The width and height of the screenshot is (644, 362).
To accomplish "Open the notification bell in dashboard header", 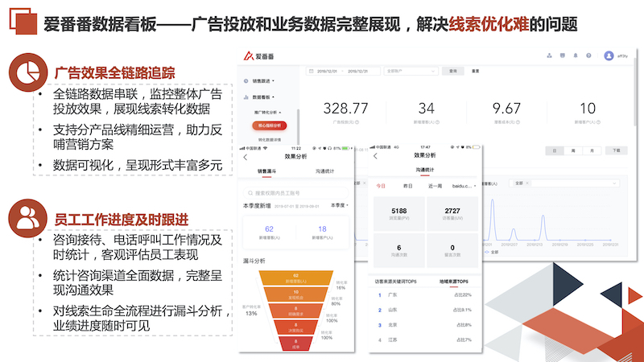I will [x=576, y=56].
